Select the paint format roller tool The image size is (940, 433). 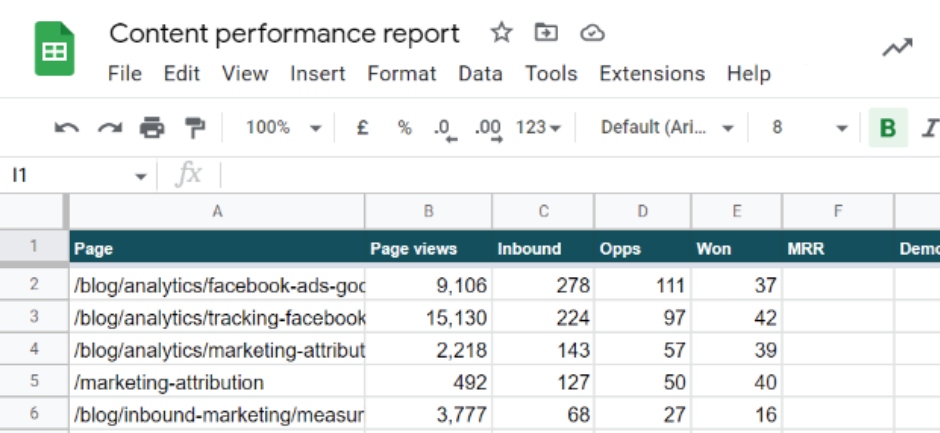tap(194, 128)
